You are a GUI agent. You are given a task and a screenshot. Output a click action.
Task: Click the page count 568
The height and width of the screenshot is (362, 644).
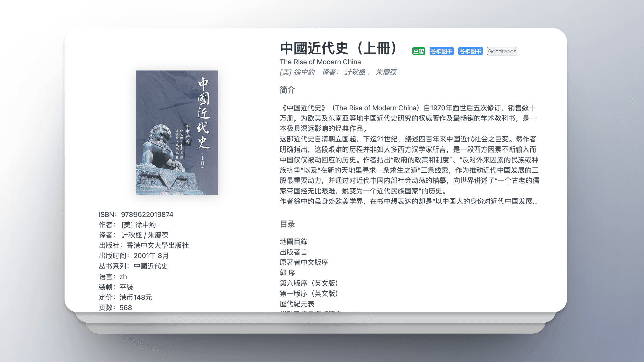126,308
